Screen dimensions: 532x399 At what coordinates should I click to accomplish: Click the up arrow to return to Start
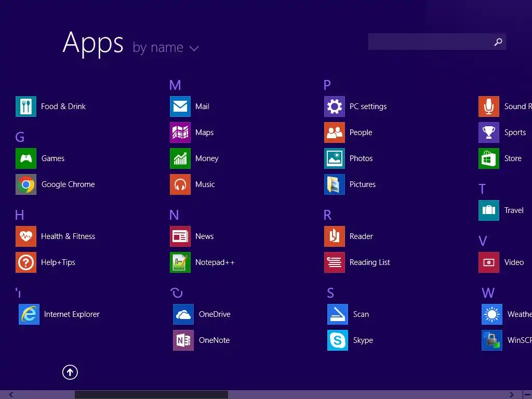click(70, 372)
